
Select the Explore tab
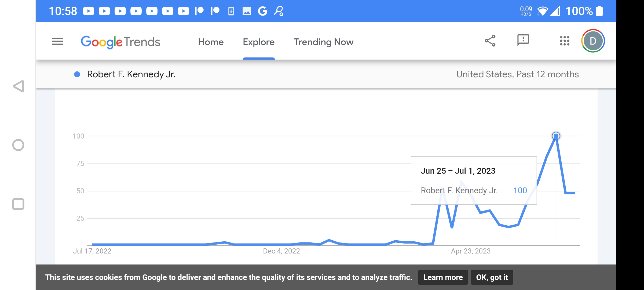click(x=259, y=42)
